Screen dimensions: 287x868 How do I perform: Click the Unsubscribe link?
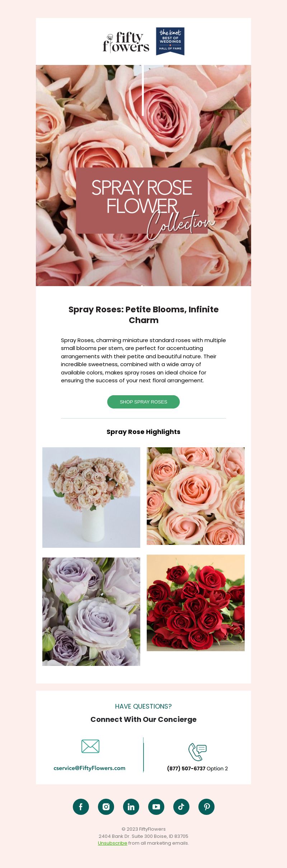112,843
